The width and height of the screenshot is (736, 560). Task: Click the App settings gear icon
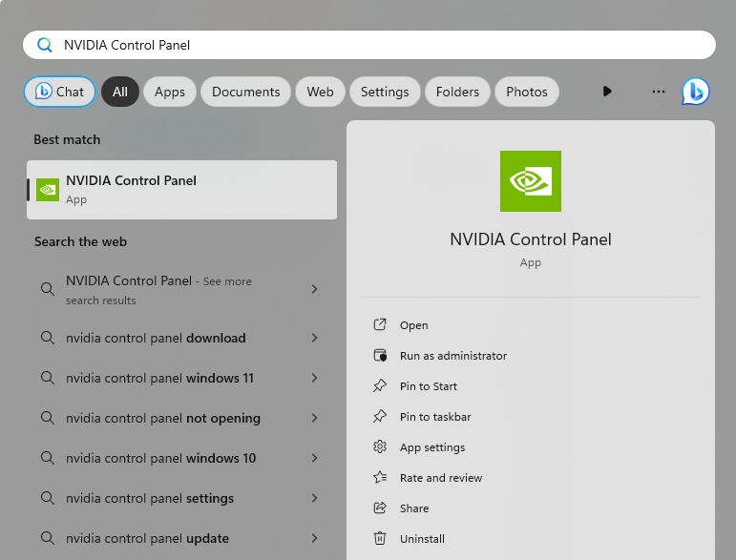point(380,447)
